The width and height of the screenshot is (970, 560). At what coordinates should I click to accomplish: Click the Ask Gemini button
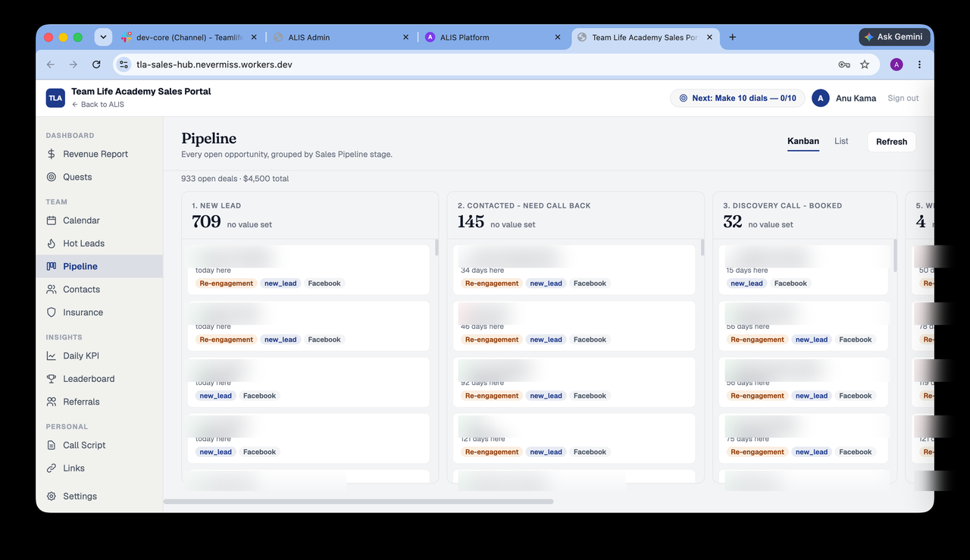[x=893, y=37]
